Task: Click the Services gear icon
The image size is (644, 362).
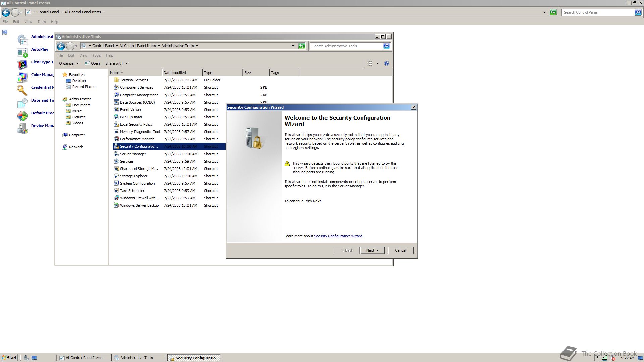Action: (116, 161)
